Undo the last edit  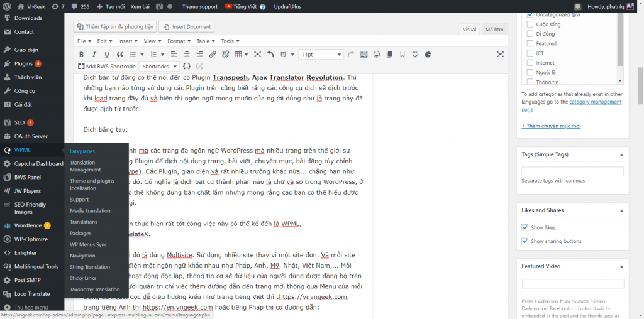[x=270, y=54]
